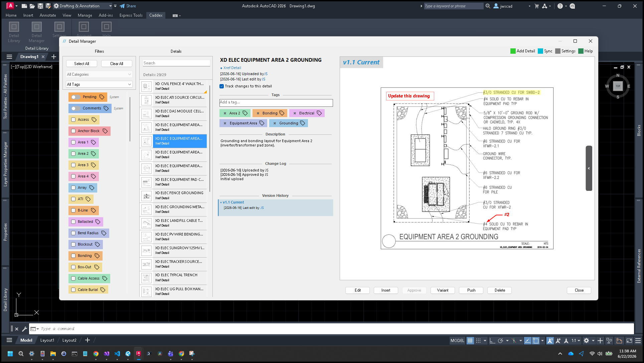
Task: Click the Insert detail button
Action: coord(386,290)
